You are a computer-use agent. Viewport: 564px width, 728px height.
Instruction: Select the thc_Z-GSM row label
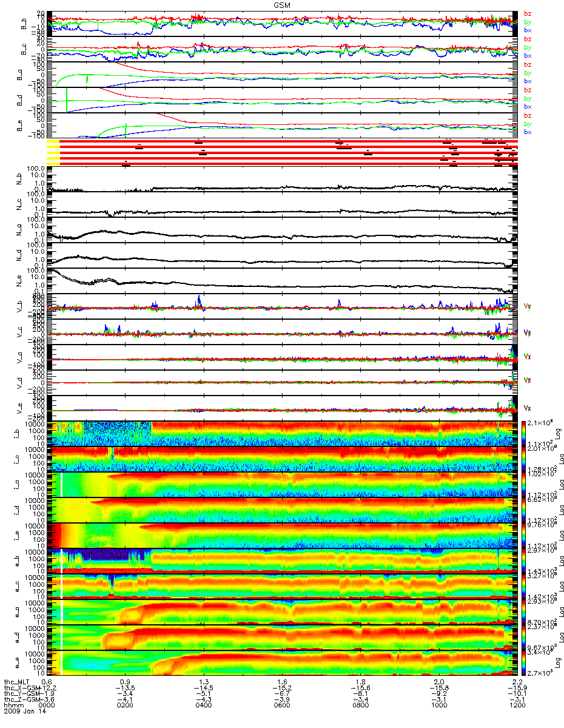pos(22,701)
